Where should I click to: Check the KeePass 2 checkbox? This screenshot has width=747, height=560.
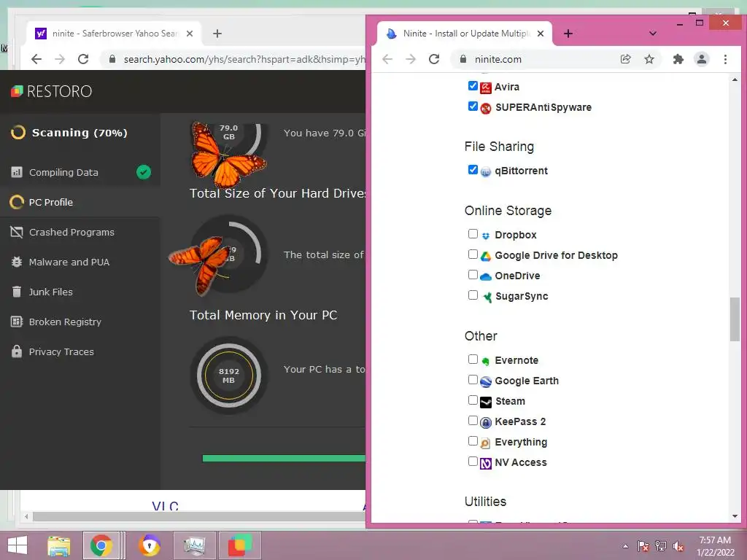tap(473, 421)
